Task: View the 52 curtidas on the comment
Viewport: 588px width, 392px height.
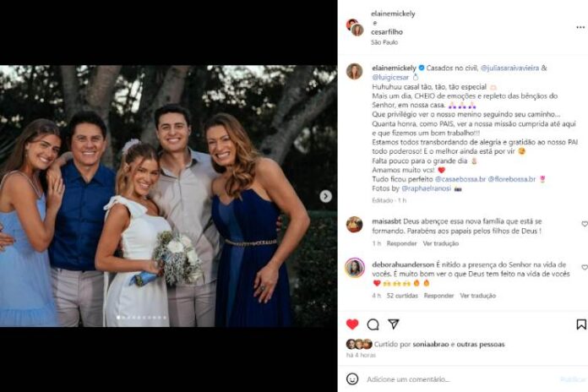Action: (401, 297)
